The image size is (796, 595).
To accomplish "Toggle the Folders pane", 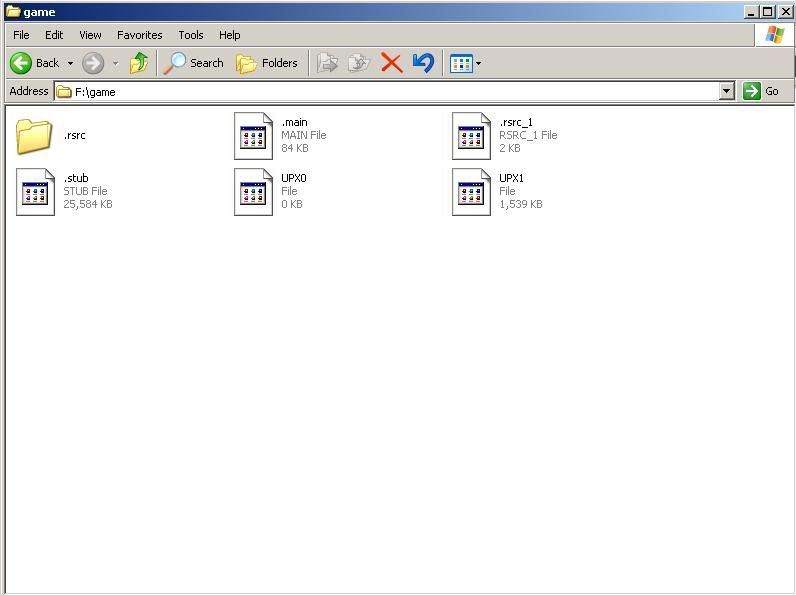I will [x=267, y=63].
